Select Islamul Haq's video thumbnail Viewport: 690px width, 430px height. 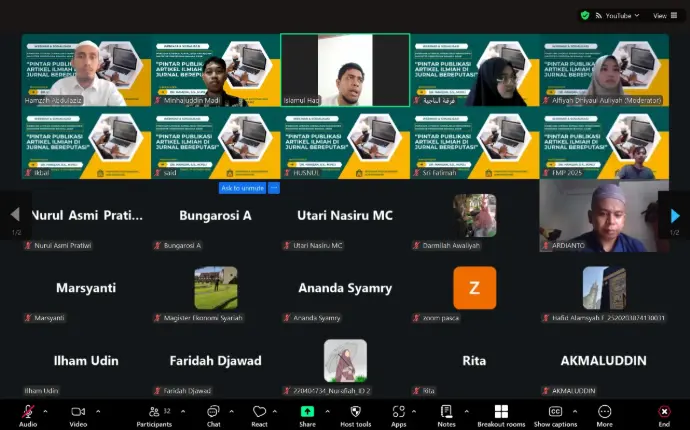coord(345,70)
